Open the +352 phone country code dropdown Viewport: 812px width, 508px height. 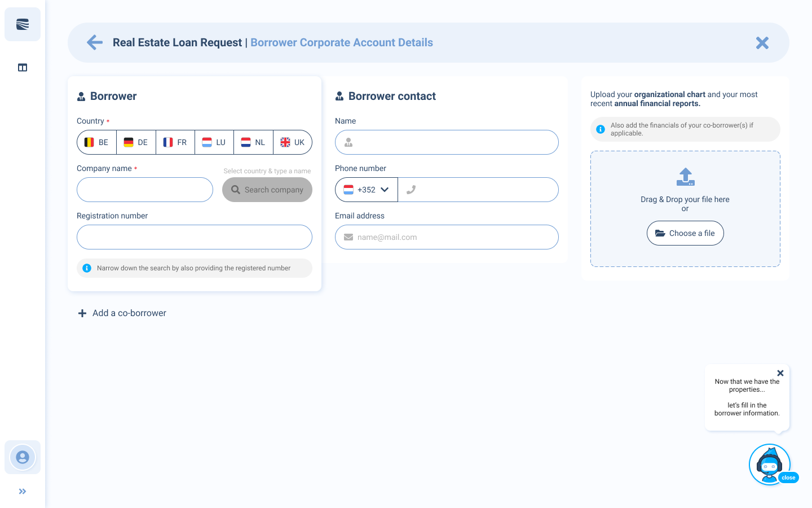[367, 190]
